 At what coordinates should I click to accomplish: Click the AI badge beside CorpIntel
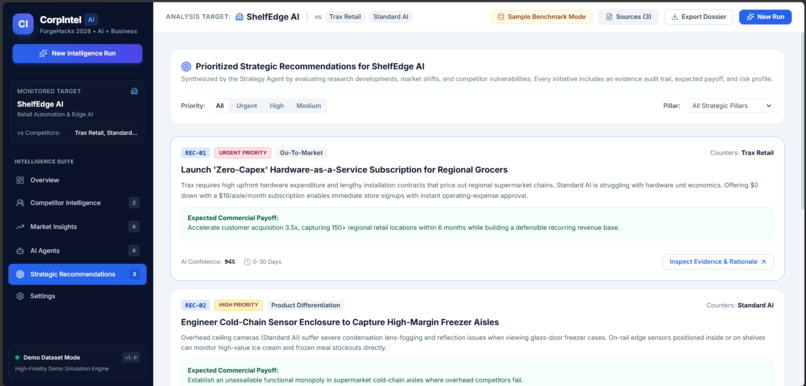coord(91,20)
